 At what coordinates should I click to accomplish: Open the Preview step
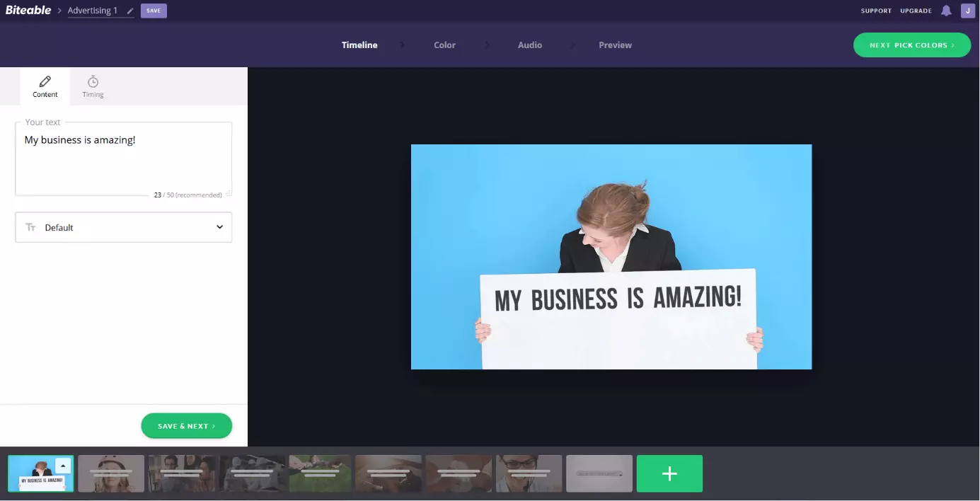[615, 45]
